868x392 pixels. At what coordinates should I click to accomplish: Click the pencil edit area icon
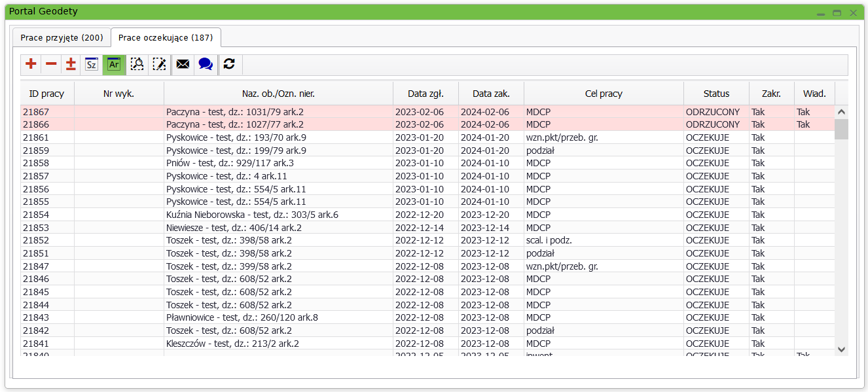pyautogui.click(x=159, y=64)
